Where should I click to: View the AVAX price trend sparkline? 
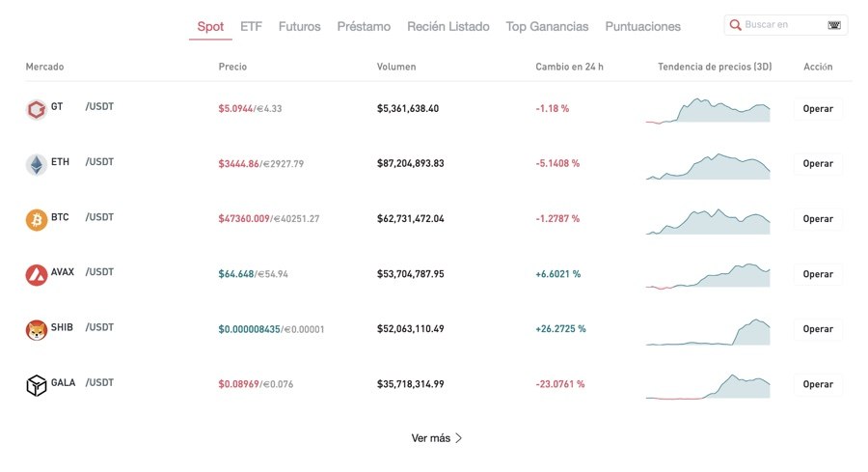point(708,275)
